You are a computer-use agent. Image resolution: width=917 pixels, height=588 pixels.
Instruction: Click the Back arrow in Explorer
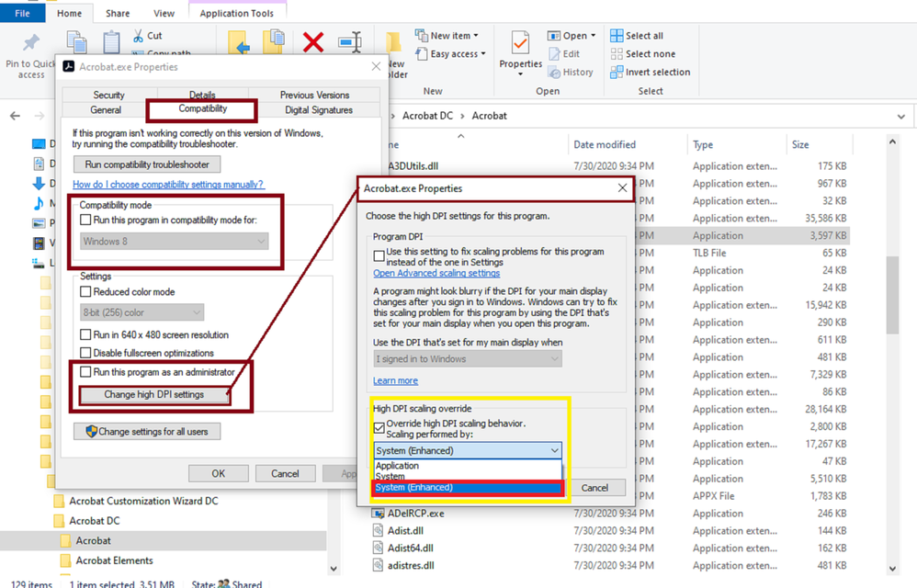16,116
